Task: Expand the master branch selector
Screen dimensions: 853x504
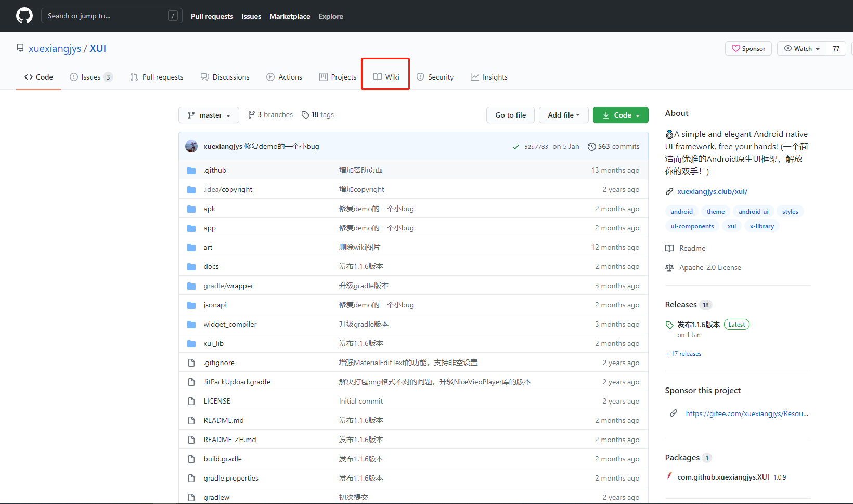Action: pos(209,114)
